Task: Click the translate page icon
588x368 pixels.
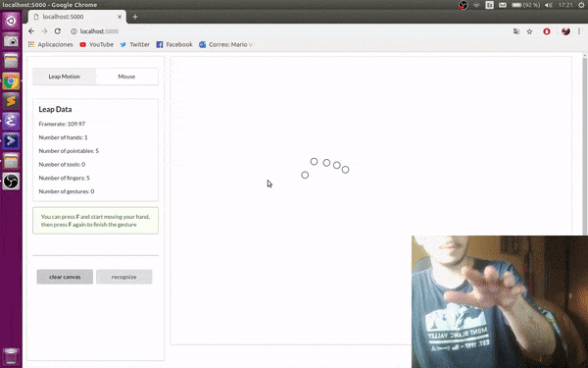Action: coord(516,31)
